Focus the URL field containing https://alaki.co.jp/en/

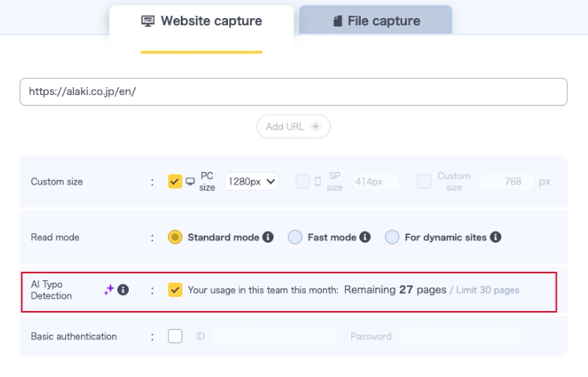coord(293,92)
